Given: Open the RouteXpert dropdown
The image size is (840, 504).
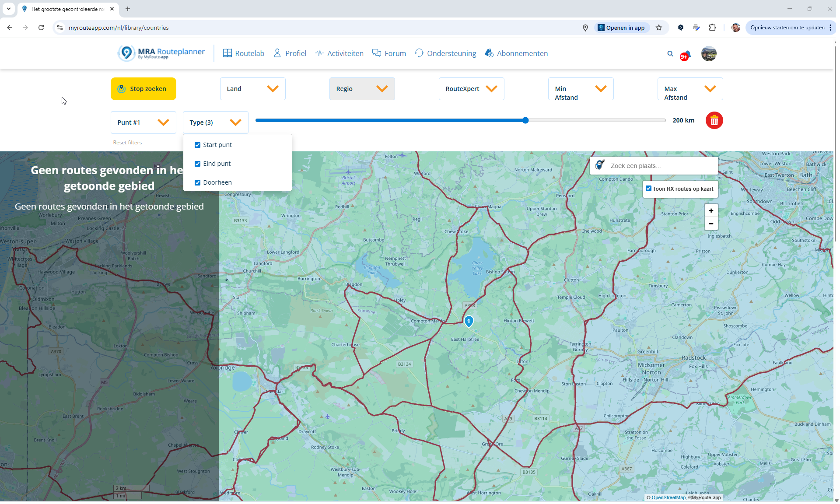Looking at the screenshot, I should click(x=471, y=89).
